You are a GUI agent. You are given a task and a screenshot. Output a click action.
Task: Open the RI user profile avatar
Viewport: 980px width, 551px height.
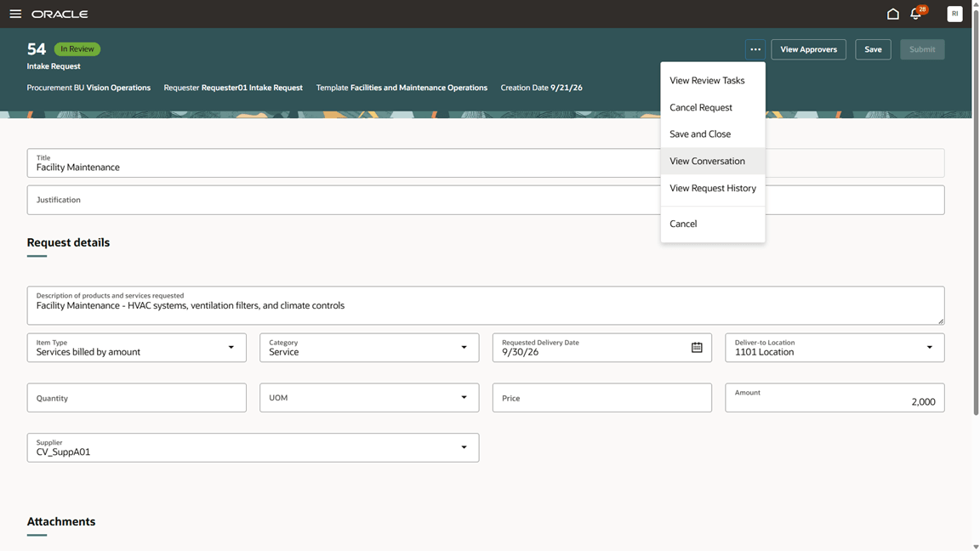pos(954,14)
